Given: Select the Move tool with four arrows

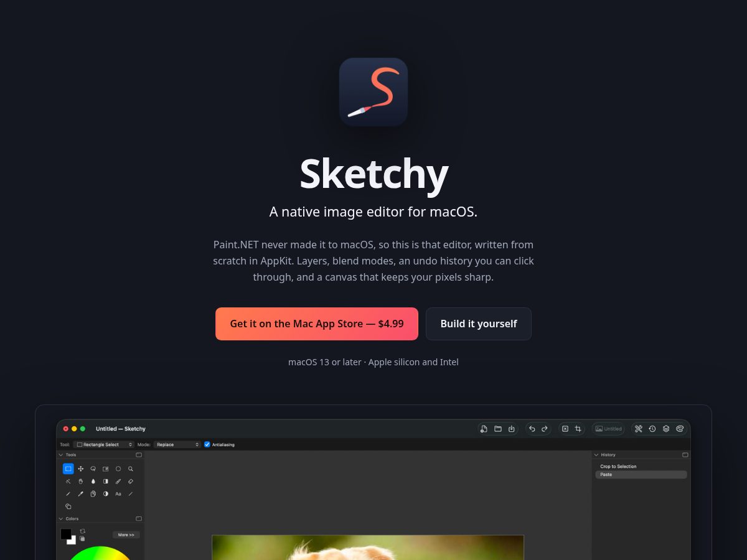Looking at the screenshot, I should [81, 469].
